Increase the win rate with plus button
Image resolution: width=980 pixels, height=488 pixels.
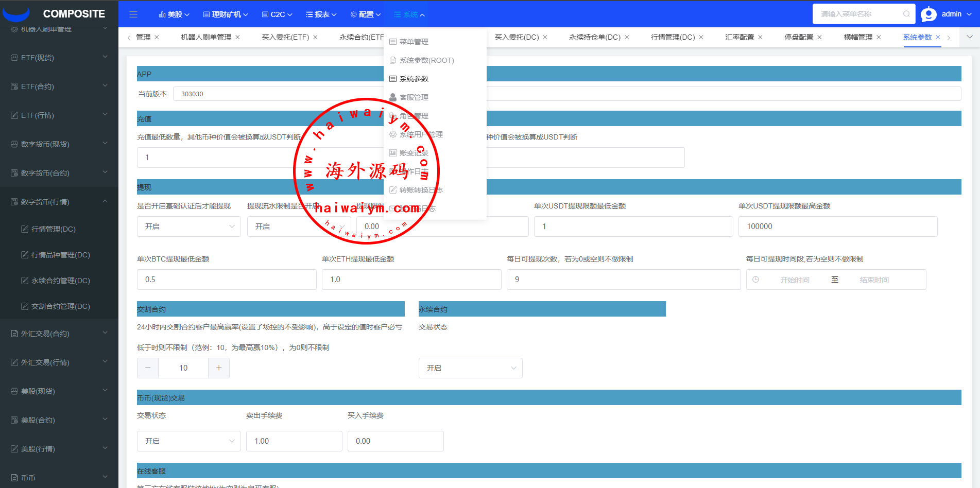tap(219, 368)
